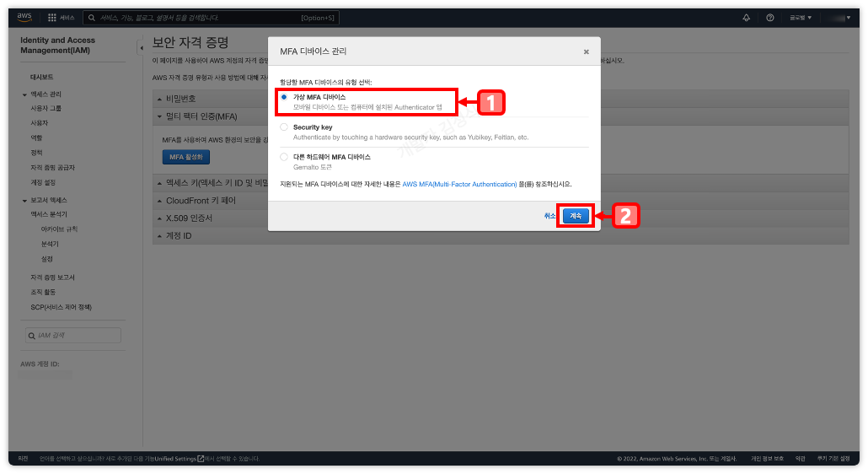Image resolution: width=868 pixels, height=474 pixels.
Task: Open the region dropdown in top bar
Action: click(x=801, y=18)
